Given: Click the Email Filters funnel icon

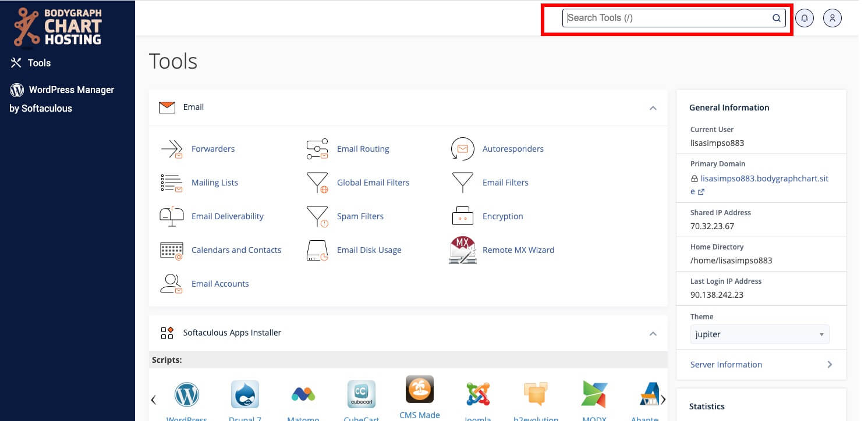Looking at the screenshot, I should coord(463,183).
